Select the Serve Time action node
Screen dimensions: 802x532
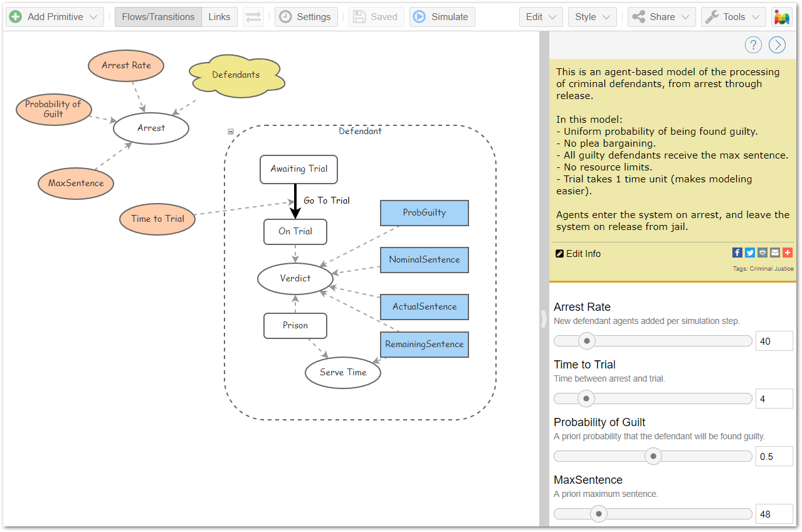point(343,372)
